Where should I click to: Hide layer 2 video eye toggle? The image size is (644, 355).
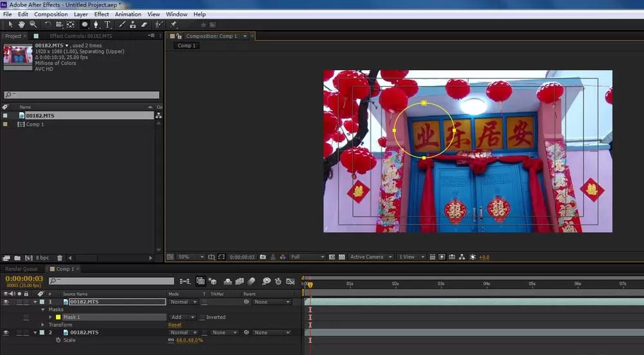(x=6, y=332)
